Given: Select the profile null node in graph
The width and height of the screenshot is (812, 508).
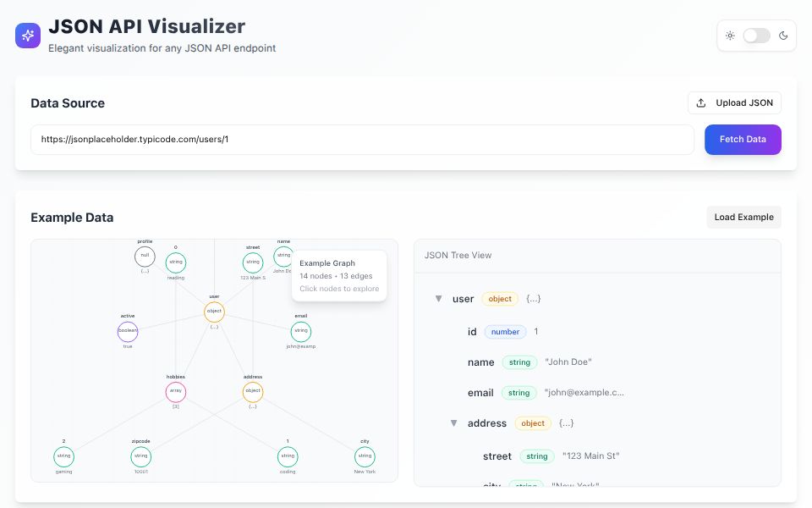Looking at the screenshot, I should (x=145, y=256).
